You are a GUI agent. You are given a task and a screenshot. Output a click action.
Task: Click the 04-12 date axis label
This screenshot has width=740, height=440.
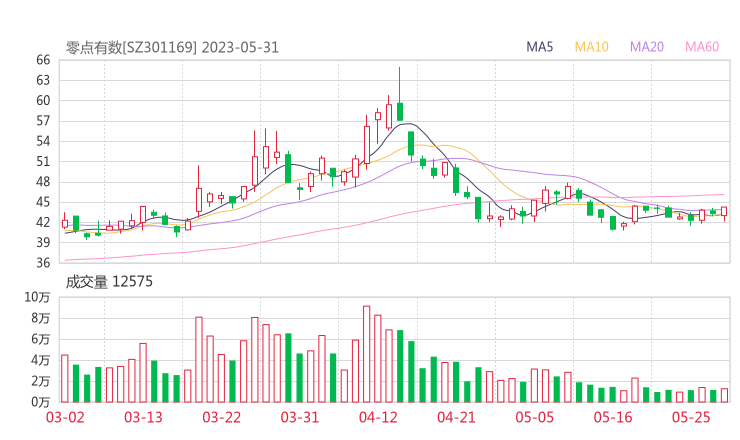click(x=378, y=417)
